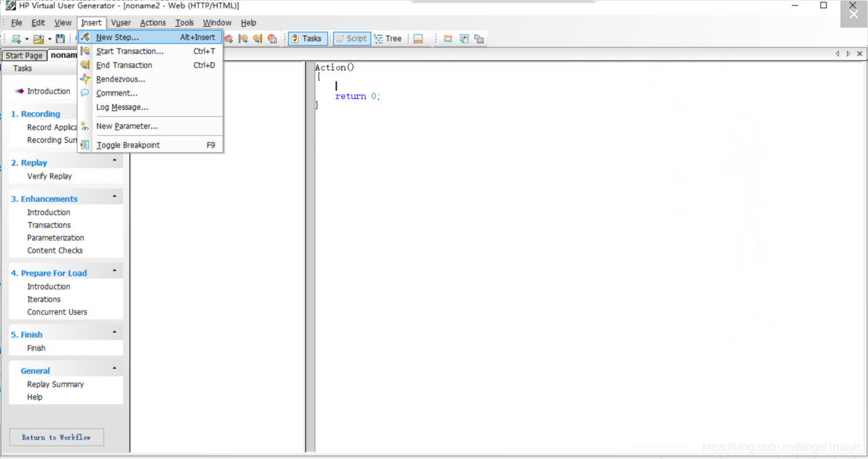Click the orange double-arrow toolbar icon
868x459 pixels.
coord(448,38)
